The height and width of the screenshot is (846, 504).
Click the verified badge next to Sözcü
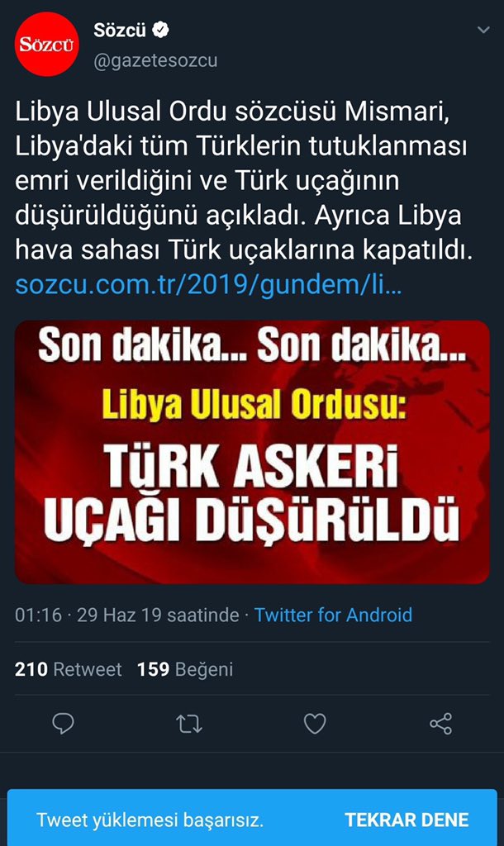160,30
